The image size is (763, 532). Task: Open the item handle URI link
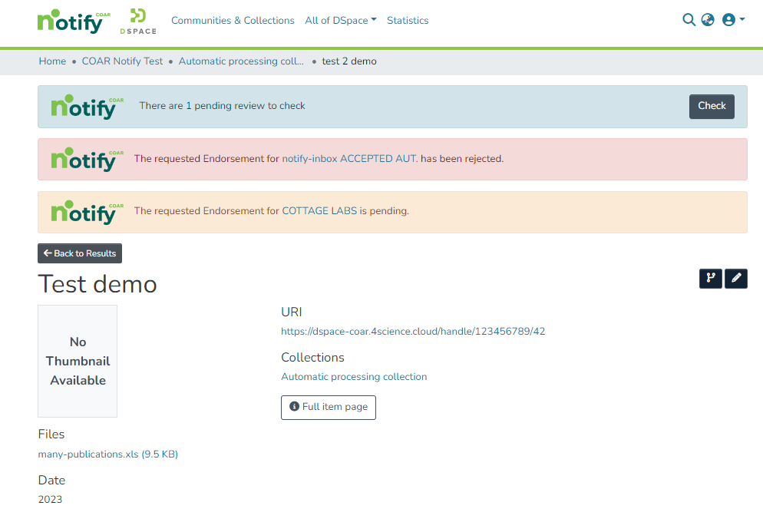point(413,332)
